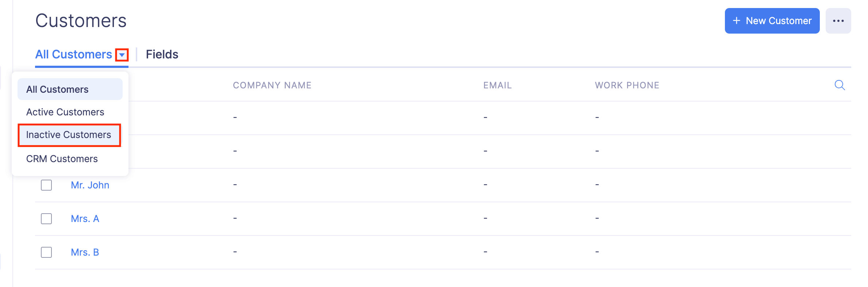Click the New Customer button
868x287 pixels.
pyautogui.click(x=772, y=21)
